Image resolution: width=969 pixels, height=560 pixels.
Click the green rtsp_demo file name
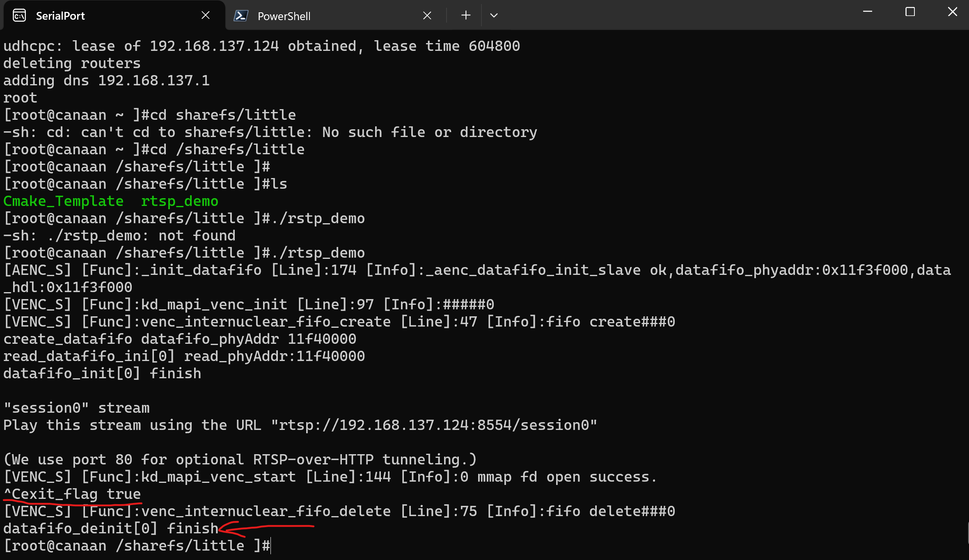pos(179,201)
